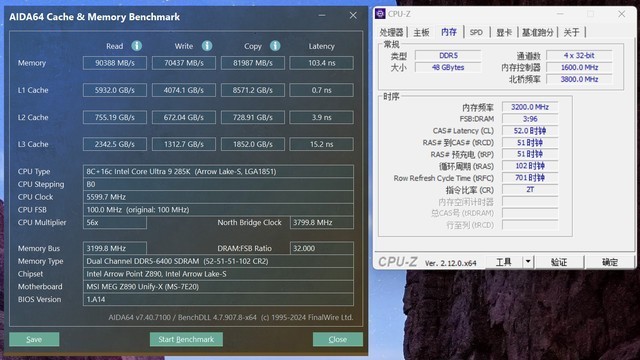Click the Memory Bus value 3199.8 MHz
This screenshot has height=360, width=640.
point(115,248)
